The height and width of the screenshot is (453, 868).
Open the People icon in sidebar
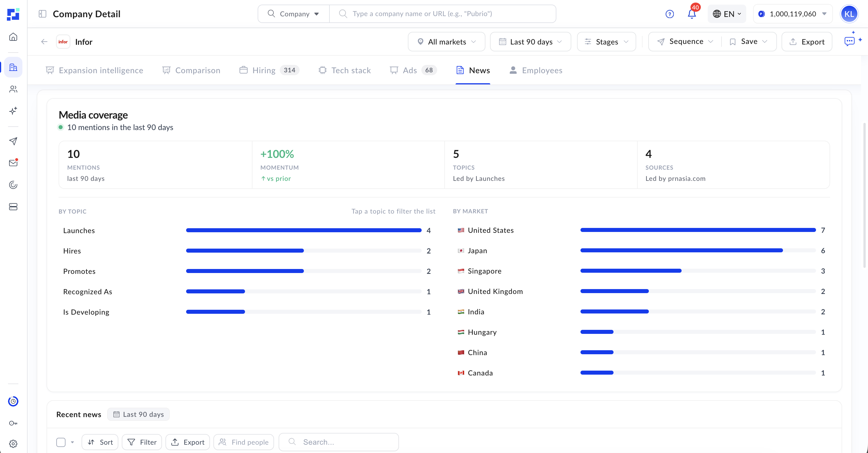(x=13, y=89)
